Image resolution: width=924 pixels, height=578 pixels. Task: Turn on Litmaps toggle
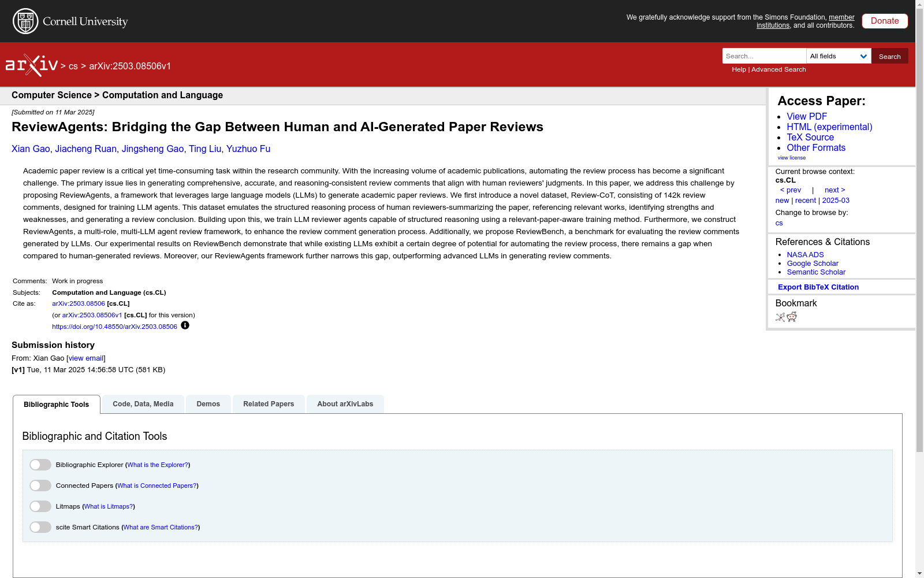[x=40, y=506]
